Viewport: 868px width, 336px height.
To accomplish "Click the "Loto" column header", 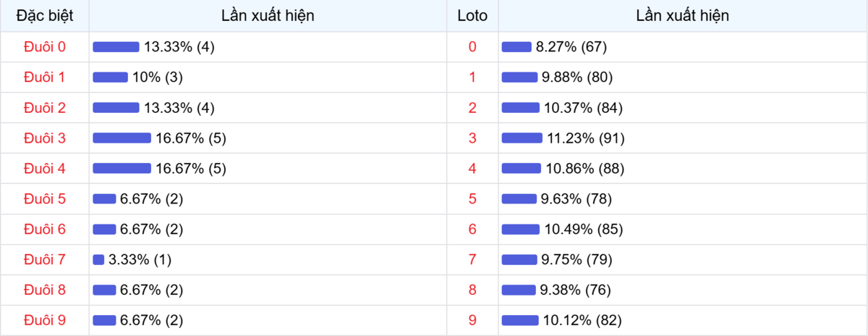I will point(472,15).
